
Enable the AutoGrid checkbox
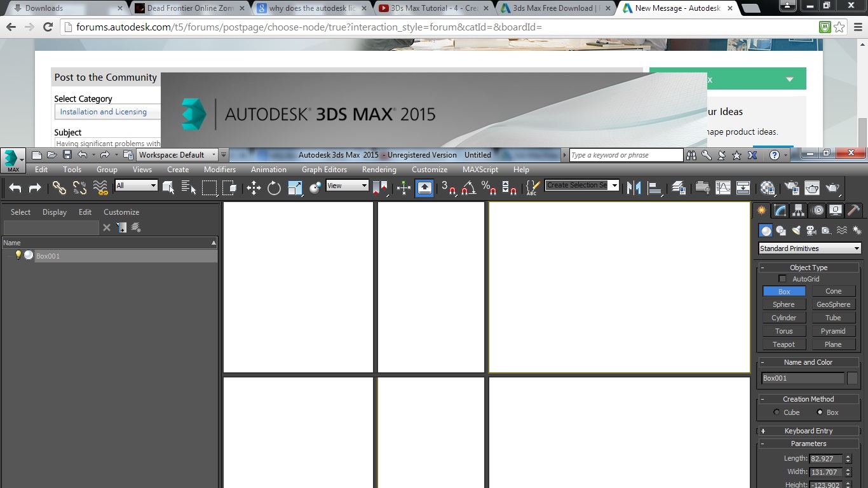coord(782,279)
